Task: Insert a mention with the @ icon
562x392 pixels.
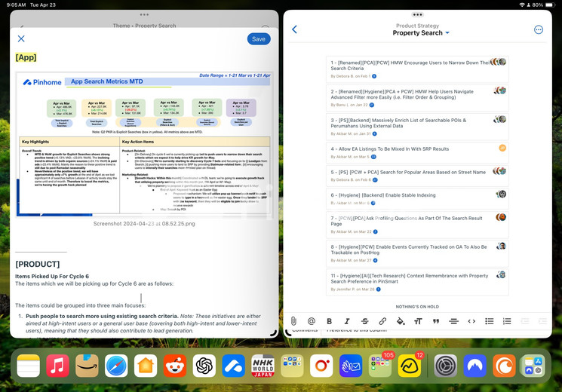Action: (x=312, y=321)
